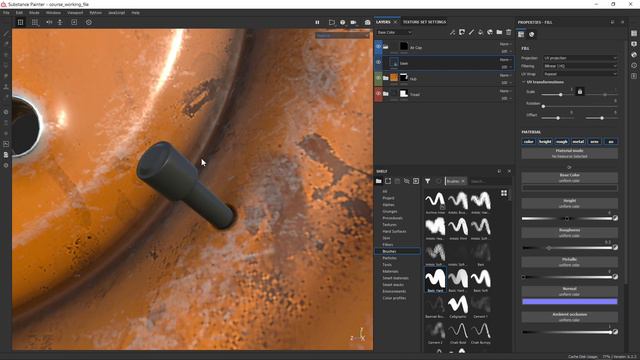Image resolution: width=640 pixels, height=360 pixels.
Task: Select the Paint brush tool in left toolbar
Action: (x=6, y=33)
